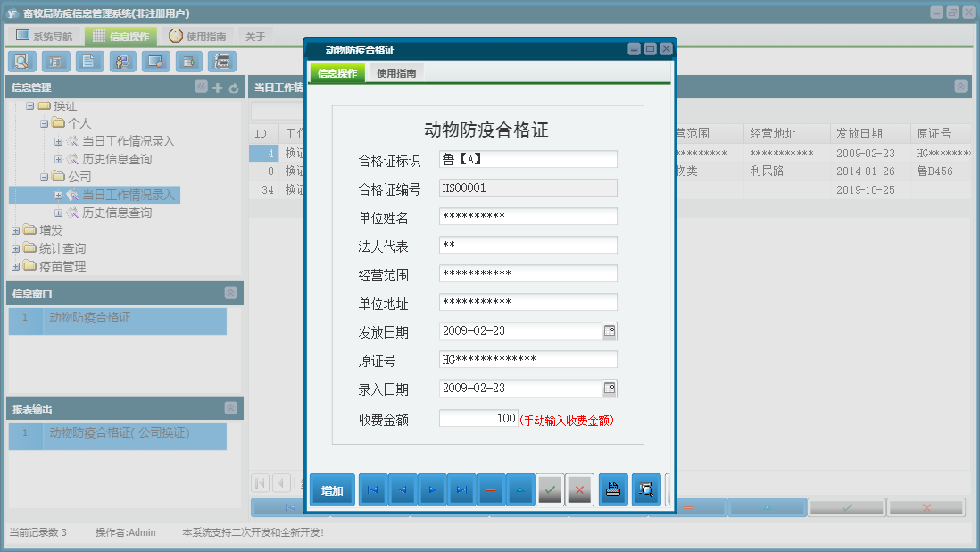Open the report view toolbar icon
Screen dimensions: 980x552
click(x=53, y=62)
